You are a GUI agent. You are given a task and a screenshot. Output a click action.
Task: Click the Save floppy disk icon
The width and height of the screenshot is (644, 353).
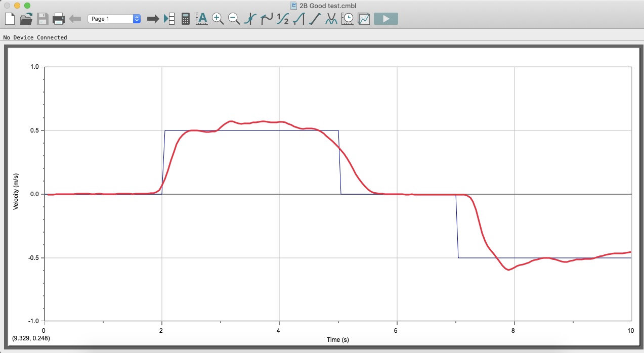tap(42, 19)
